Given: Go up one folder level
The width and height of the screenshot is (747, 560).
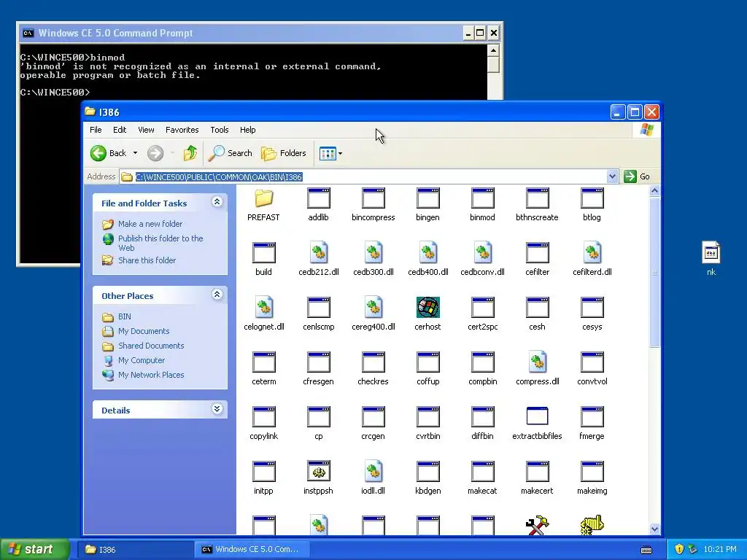Looking at the screenshot, I should pos(190,153).
